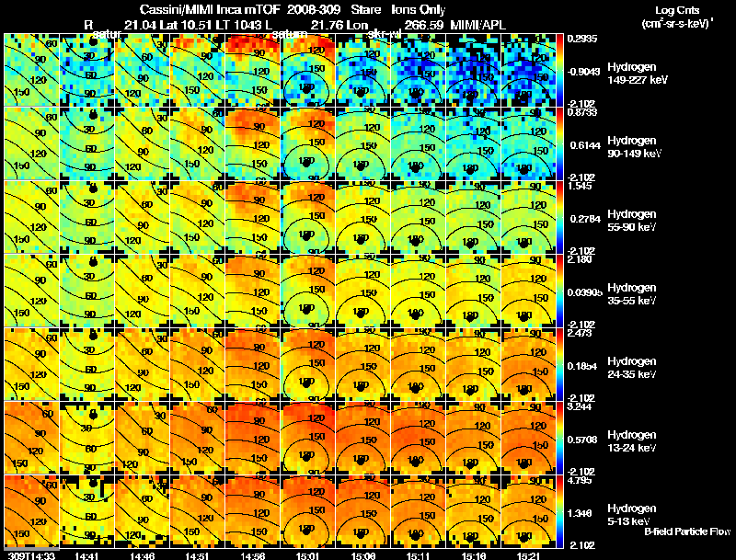
Task: Click the 'LT 1043' local time text
Action: point(236,25)
